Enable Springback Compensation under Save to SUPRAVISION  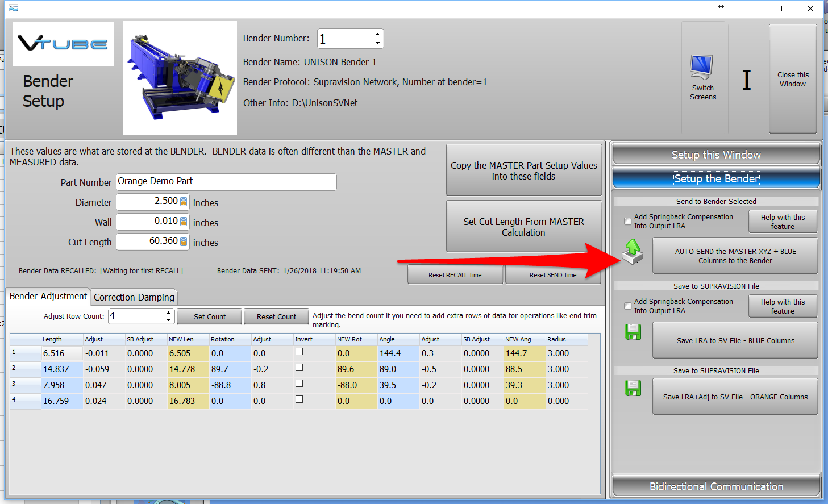[x=628, y=306]
